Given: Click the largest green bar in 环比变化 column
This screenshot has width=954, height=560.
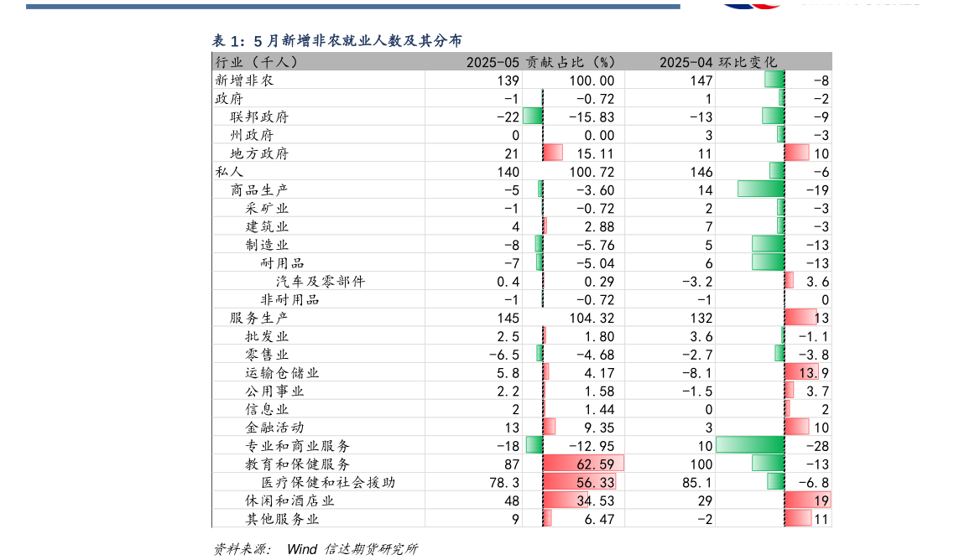Looking at the screenshot, I should [x=749, y=445].
